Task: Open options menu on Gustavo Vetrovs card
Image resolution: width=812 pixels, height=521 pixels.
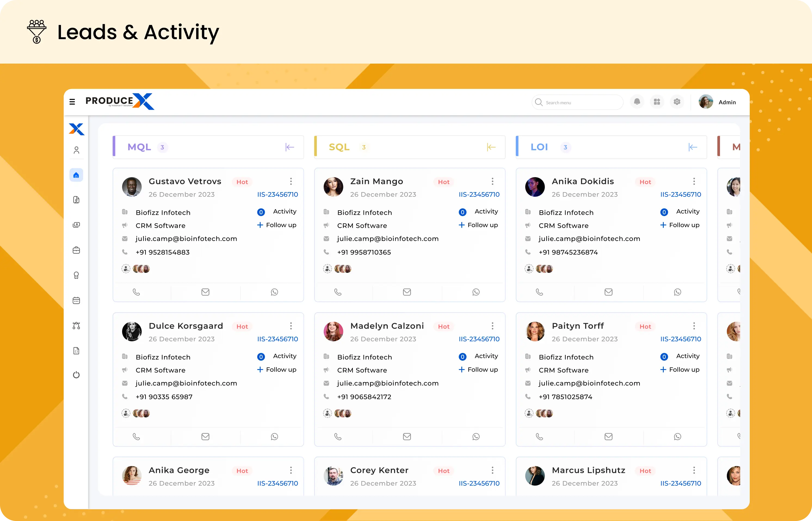Action: point(291,181)
